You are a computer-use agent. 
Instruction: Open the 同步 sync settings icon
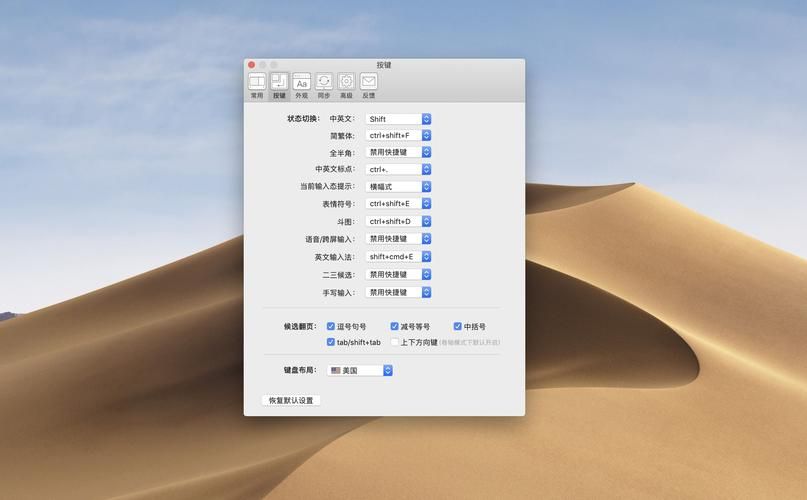323,86
